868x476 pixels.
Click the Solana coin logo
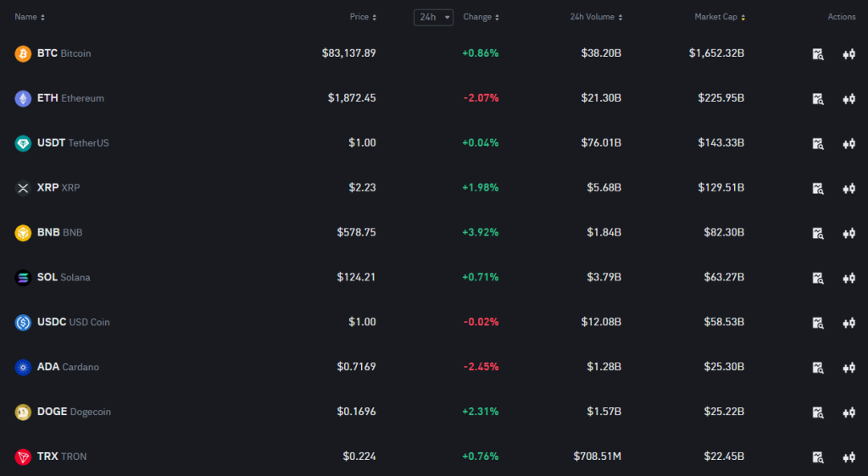tap(23, 278)
